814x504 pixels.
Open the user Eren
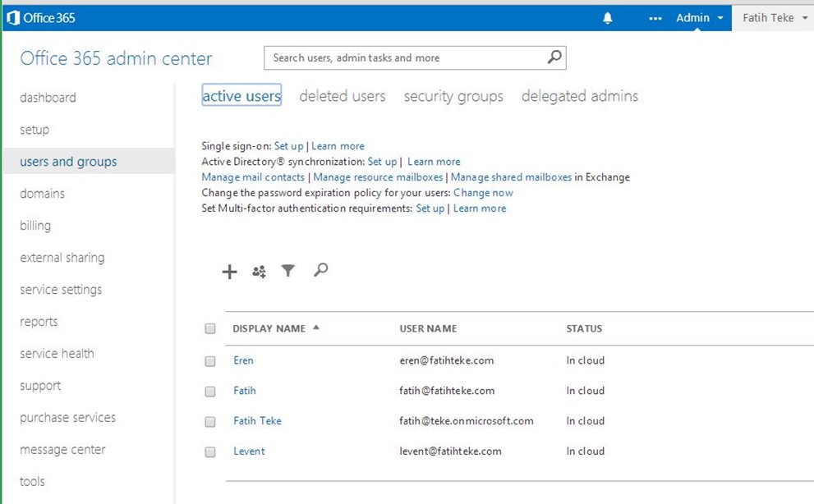(x=243, y=360)
